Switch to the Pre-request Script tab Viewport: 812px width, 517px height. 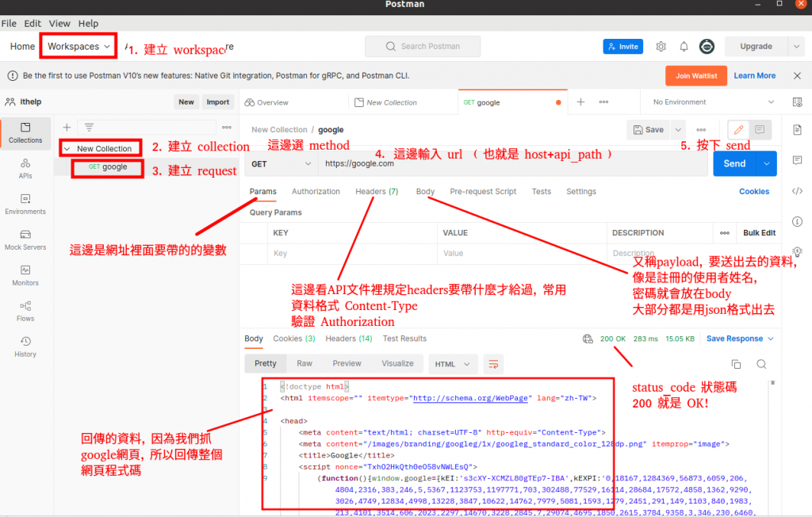tap(483, 192)
